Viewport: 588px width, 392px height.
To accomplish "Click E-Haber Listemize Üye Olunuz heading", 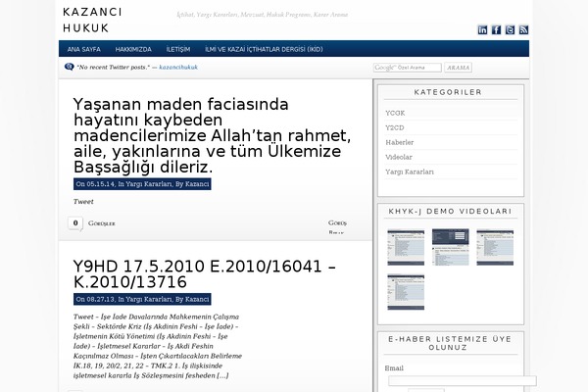I will click(x=450, y=343).
